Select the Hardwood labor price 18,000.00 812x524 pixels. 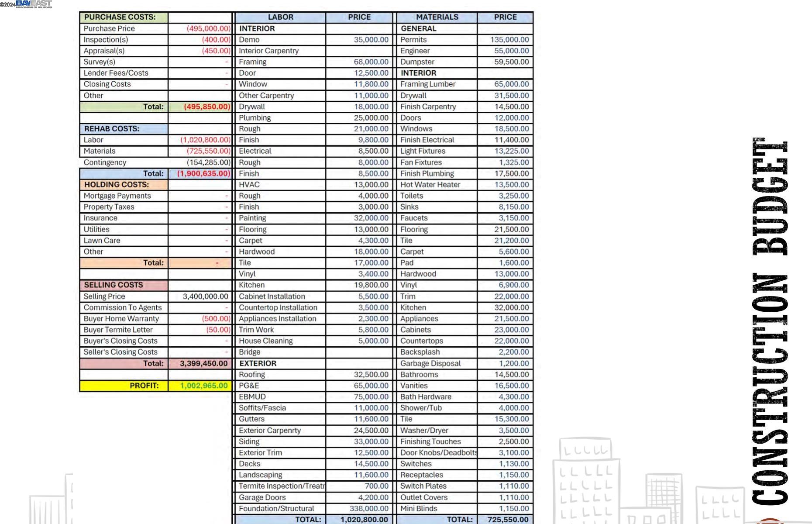[371, 252]
